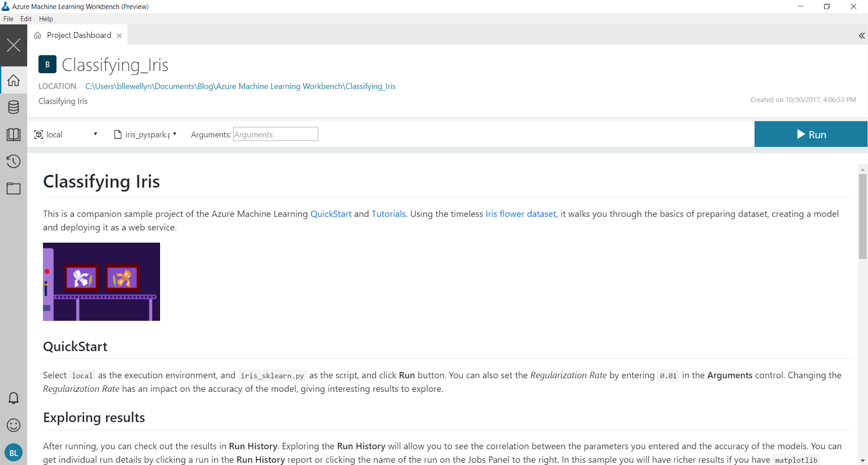Open the notifications bell icon
868x465 pixels.
click(14, 398)
